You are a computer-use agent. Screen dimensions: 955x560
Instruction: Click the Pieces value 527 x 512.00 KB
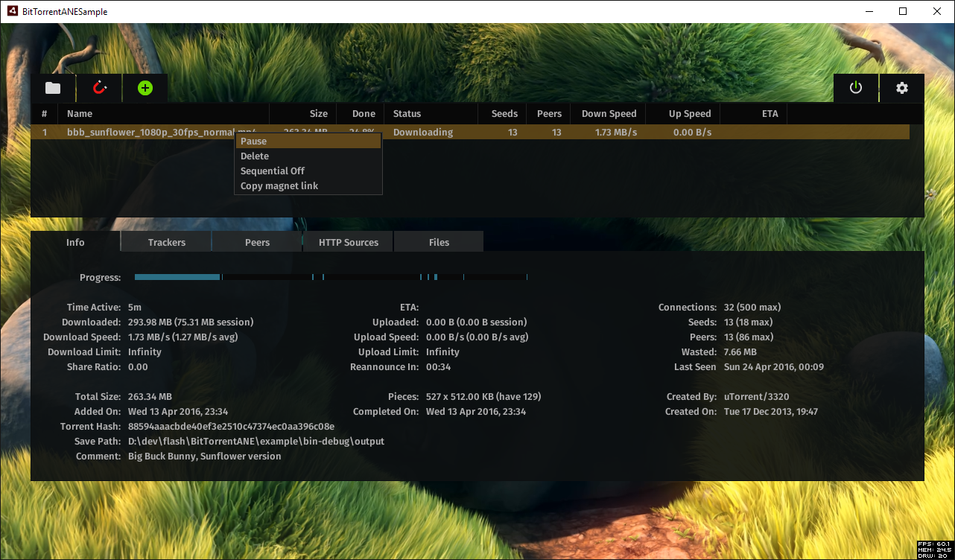click(483, 397)
